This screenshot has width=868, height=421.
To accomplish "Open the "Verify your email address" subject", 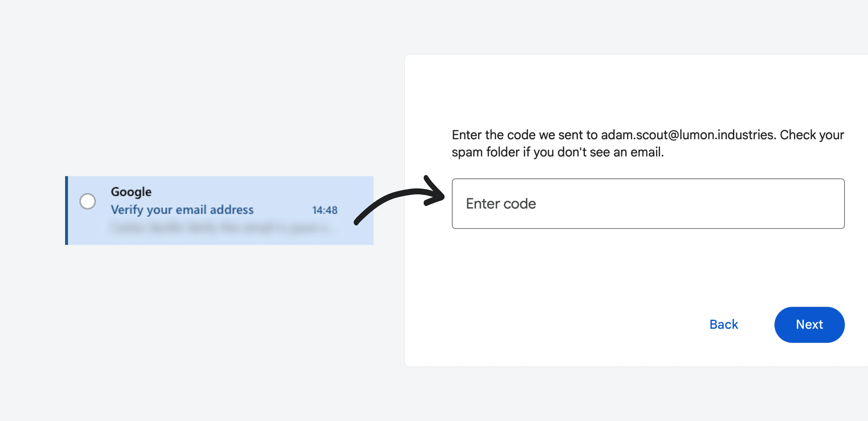I will (182, 210).
